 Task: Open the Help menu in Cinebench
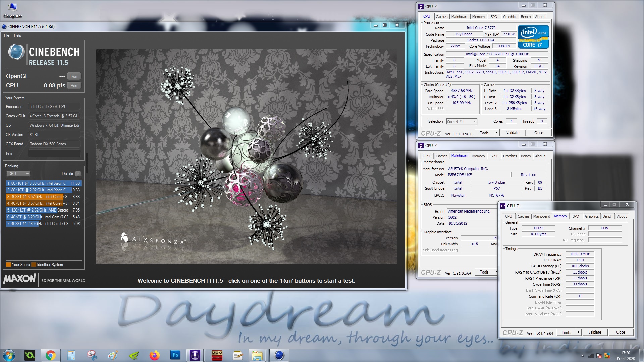point(17,35)
